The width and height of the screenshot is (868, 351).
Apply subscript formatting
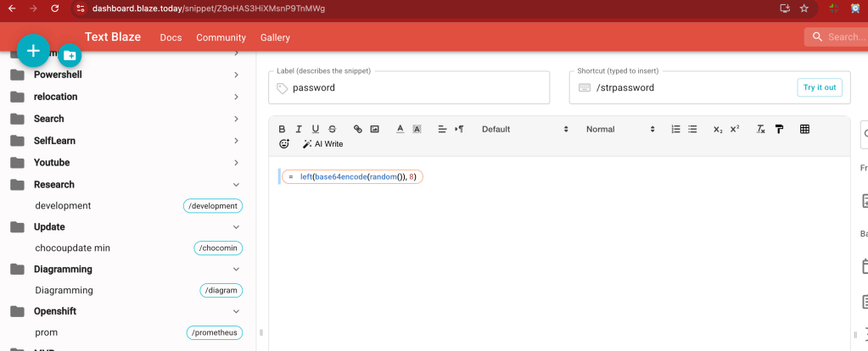718,130
